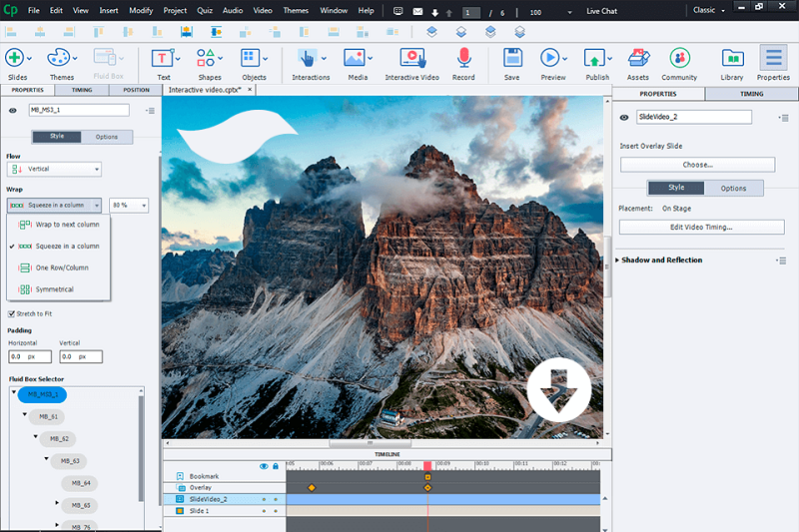This screenshot has width=799, height=532.
Task: Click the Choose... overlay slide button
Action: tap(696, 165)
